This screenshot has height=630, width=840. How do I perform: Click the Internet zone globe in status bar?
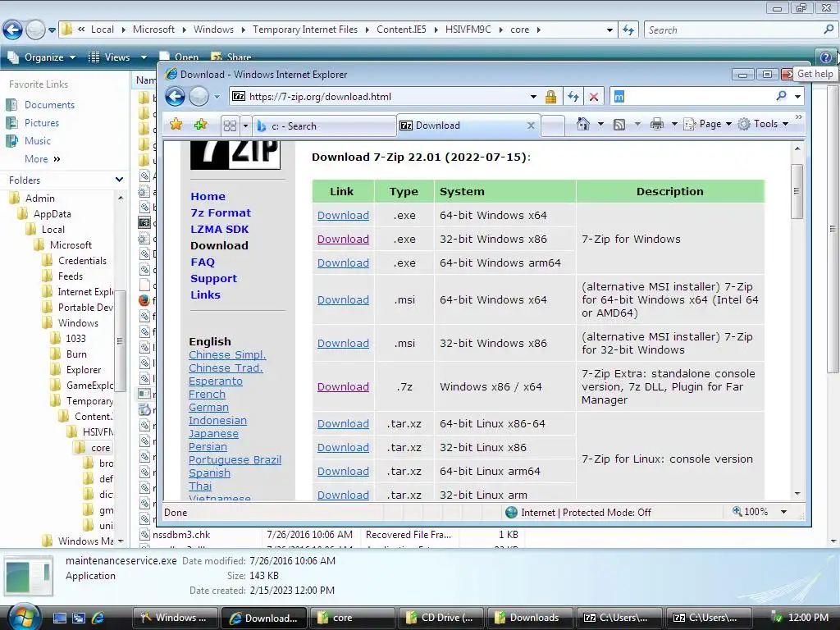coord(511,512)
